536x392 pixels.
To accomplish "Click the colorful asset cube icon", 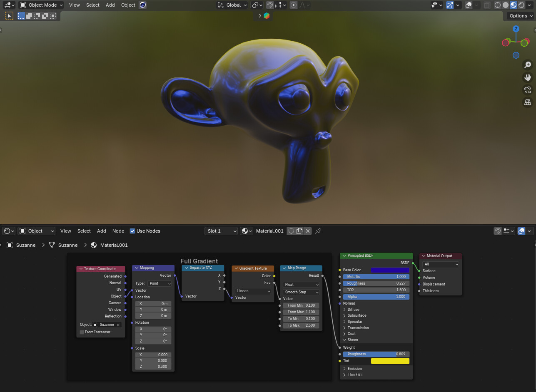I will coord(267,16).
